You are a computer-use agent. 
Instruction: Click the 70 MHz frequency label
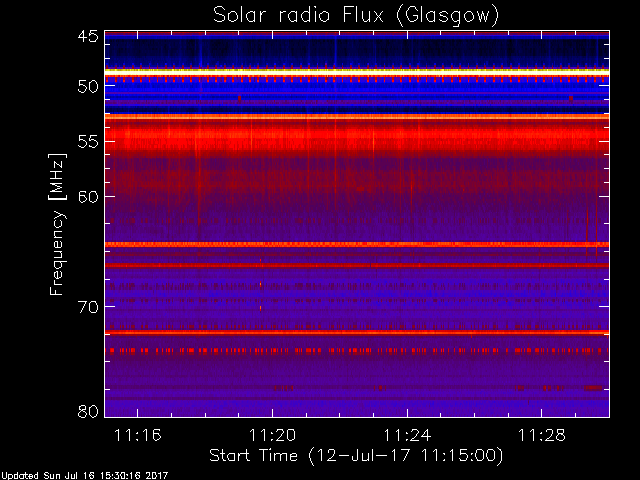pyautogui.click(x=88, y=307)
